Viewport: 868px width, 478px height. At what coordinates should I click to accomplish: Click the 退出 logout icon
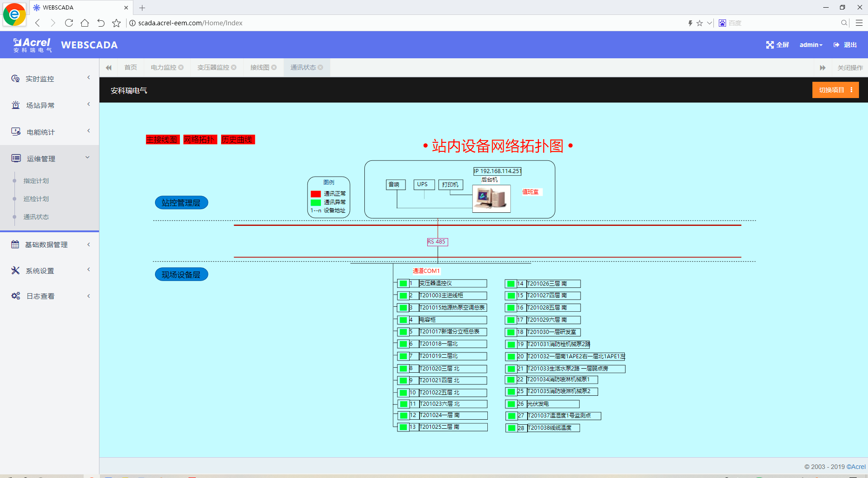tap(836, 45)
